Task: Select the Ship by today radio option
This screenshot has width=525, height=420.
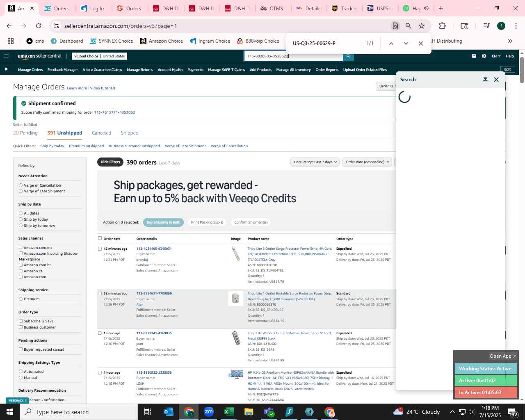Action: (x=21, y=219)
